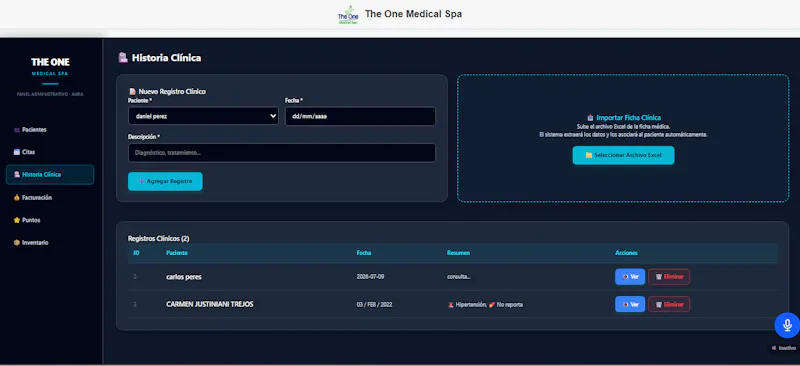Click the Puntos star icon
Viewport: 800px width, 366px height.
17,220
